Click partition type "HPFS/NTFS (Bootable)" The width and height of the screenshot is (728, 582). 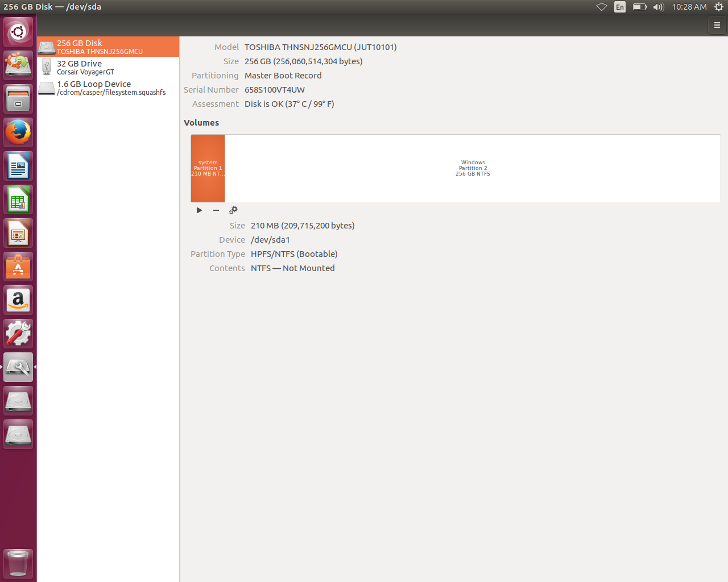tap(294, 254)
